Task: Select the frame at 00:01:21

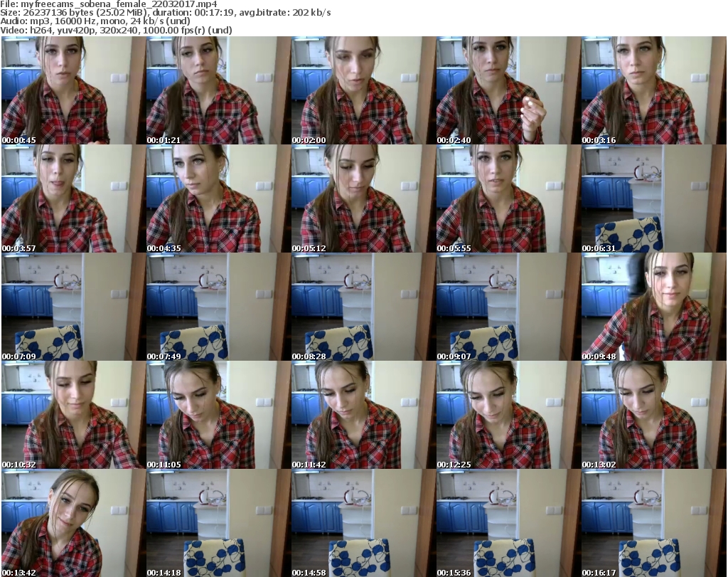Action: (219, 90)
